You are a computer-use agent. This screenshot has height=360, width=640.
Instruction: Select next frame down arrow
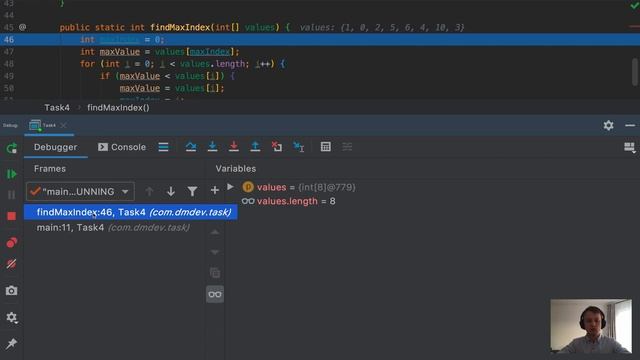[171, 191]
